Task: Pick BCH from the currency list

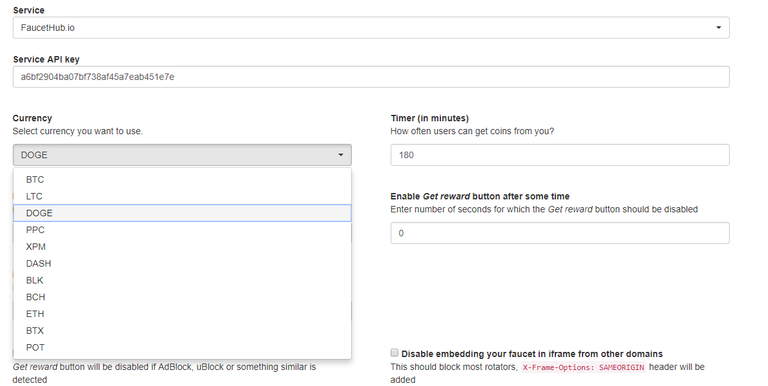Action: (x=182, y=297)
